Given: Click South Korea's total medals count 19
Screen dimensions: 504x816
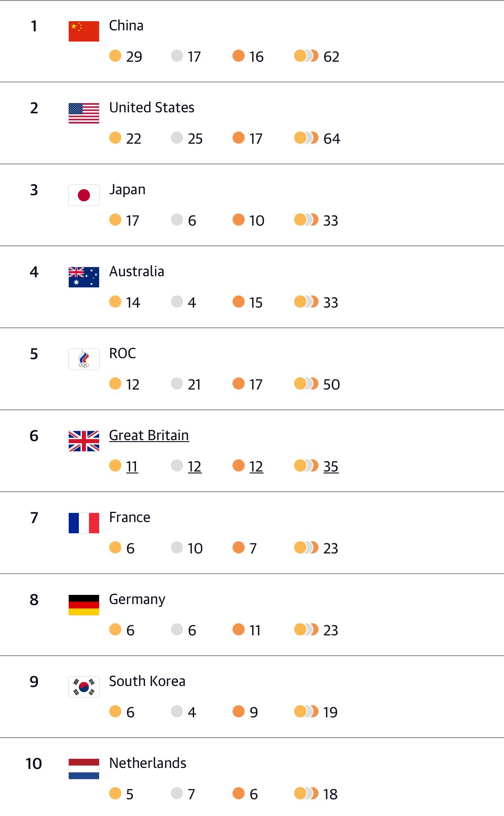Looking at the screenshot, I should pyautogui.click(x=331, y=712).
